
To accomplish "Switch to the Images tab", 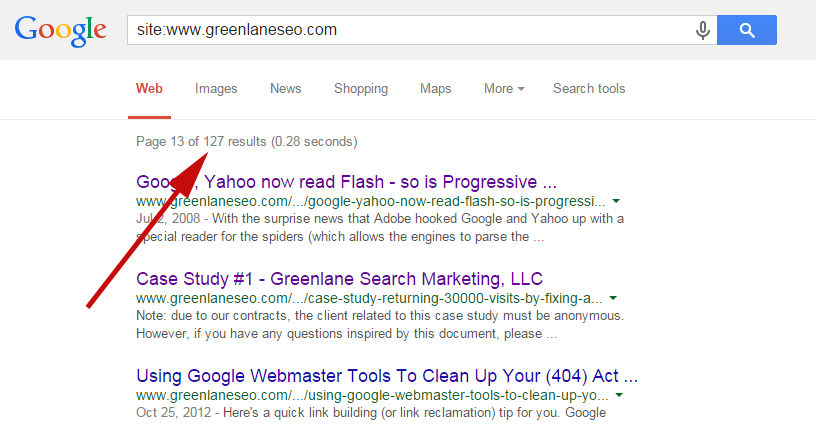I will tap(216, 89).
